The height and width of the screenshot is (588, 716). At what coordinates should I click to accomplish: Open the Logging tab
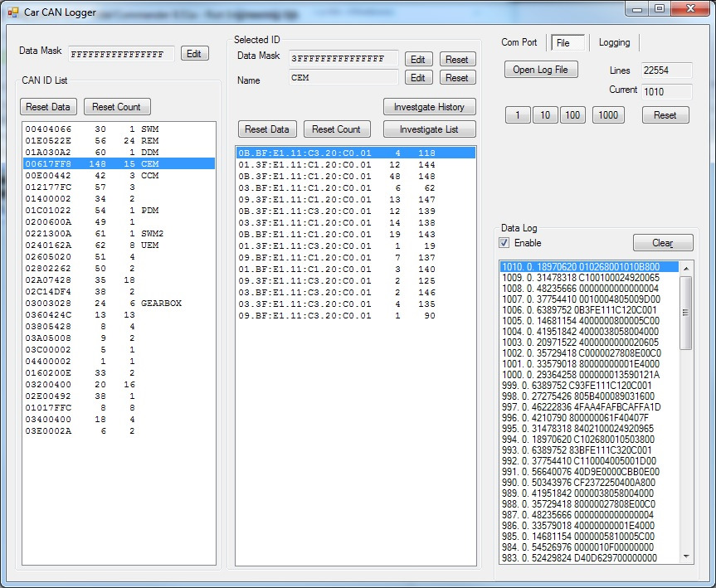pyautogui.click(x=614, y=42)
